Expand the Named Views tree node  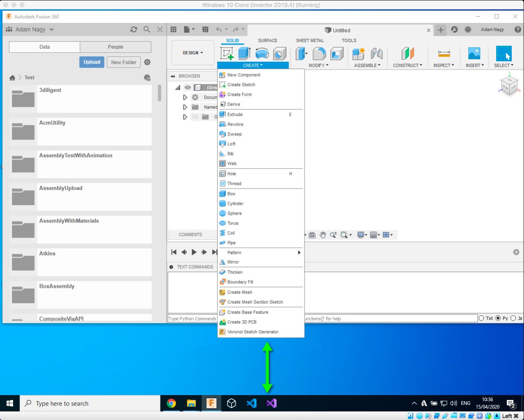click(x=185, y=107)
